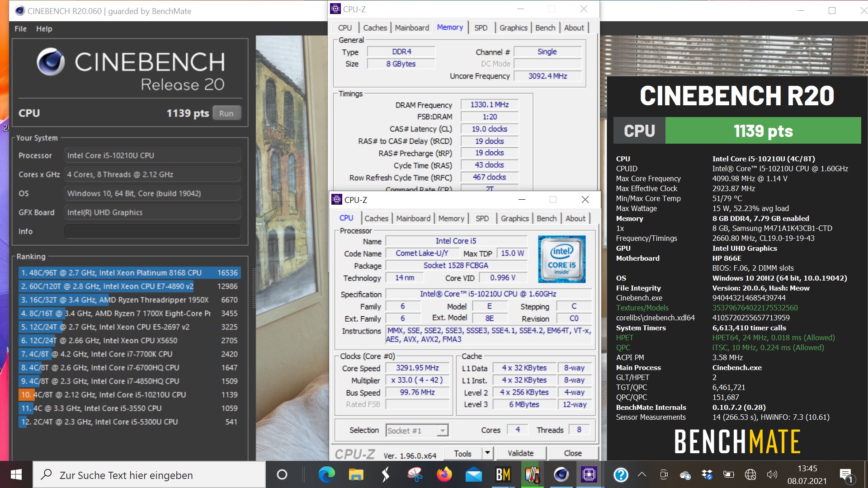The height and width of the screenshot is (488, 868).
Task: Open the Mail app taskbar icon
Action: point(474,474)
